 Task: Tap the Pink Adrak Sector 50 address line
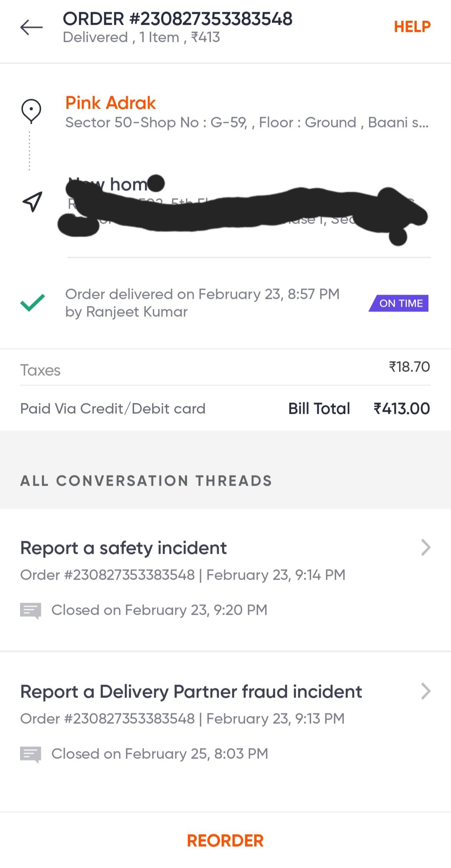click(246, 122)
